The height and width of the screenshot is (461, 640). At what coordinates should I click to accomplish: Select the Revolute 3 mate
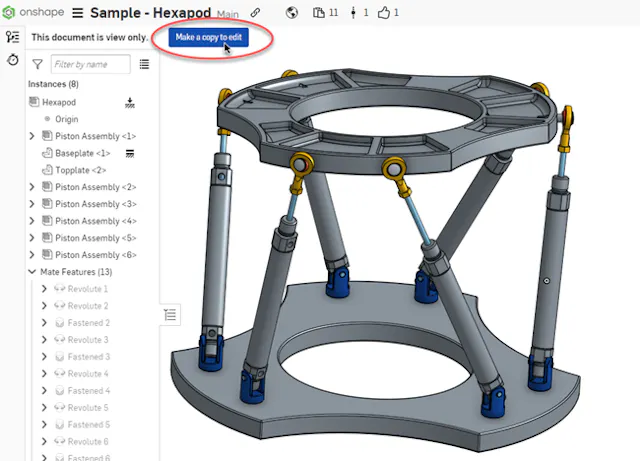88,340
